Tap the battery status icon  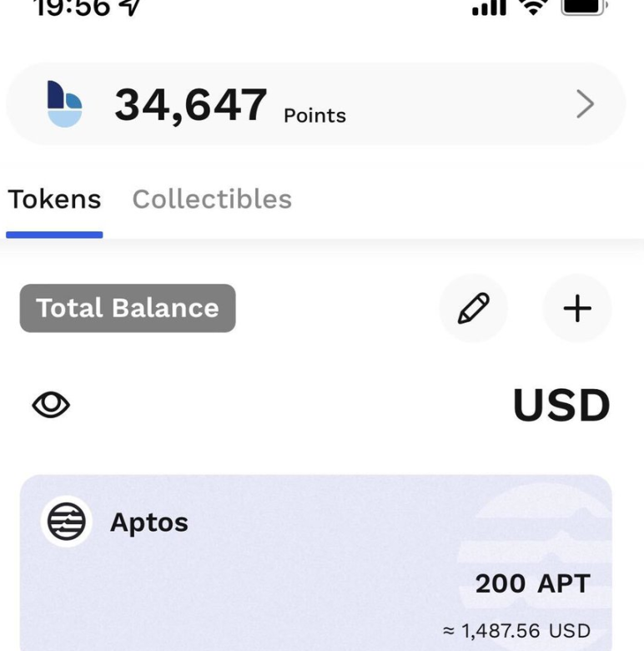coord(585,7)
